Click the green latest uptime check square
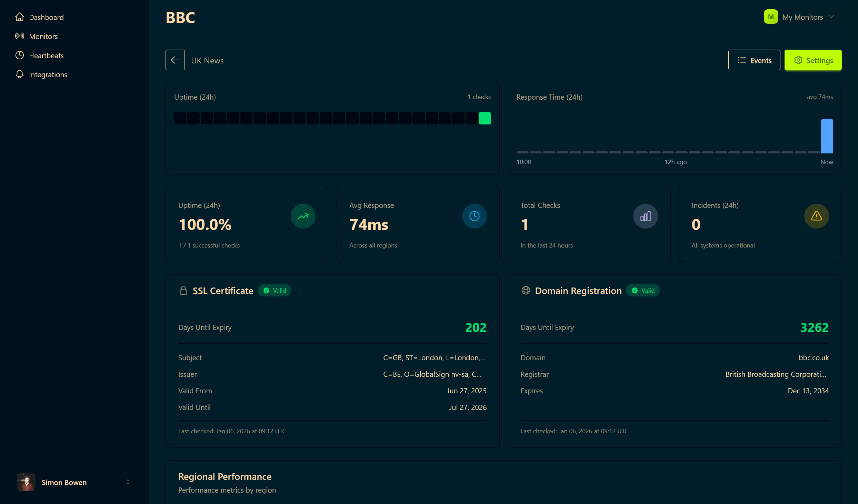 click(x=485, y=118)
